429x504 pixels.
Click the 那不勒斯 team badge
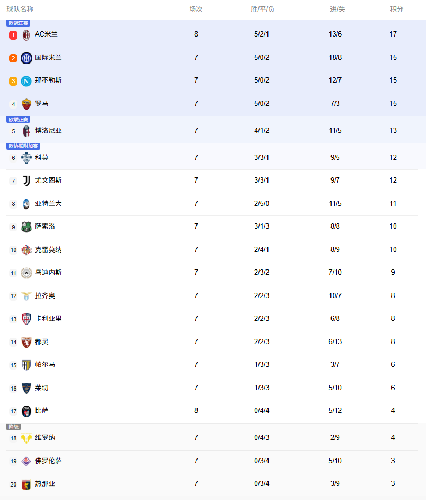(26, 81)
